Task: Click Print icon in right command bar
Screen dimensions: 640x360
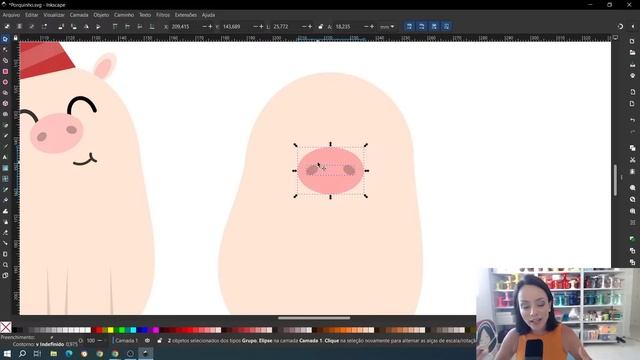Action: 632,76
